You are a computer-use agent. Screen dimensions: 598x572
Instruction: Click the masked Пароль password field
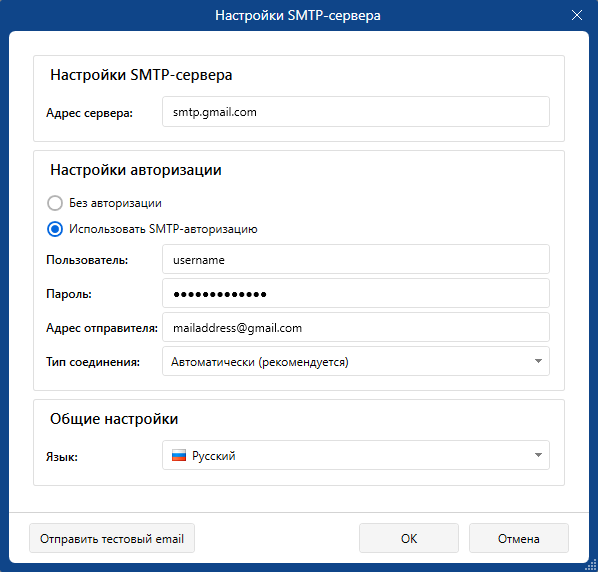(356, 293)
